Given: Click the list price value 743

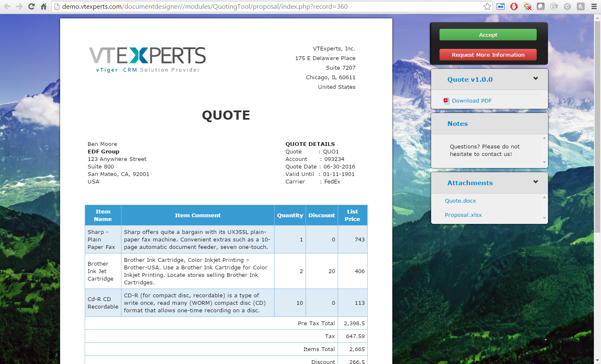Looking at the screenshot, I should 360,239.
